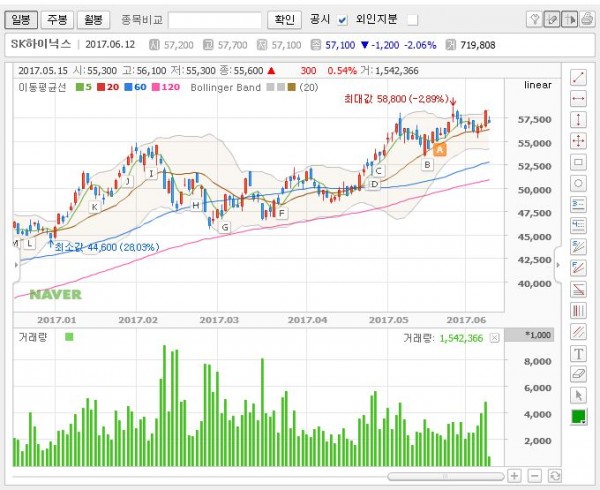Viewport: 600px width, 490px height.
Task: Select the horizontal line drawing tool
Action: click(x=578, y=99)
